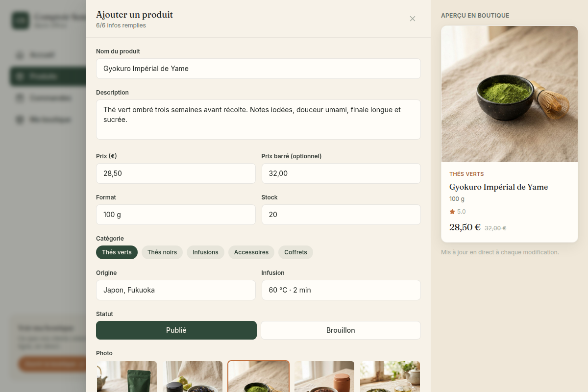Click the APERÇU EN BOUTIQUE heading
This screenshot has width=588, height=392.
pos(475,16)
